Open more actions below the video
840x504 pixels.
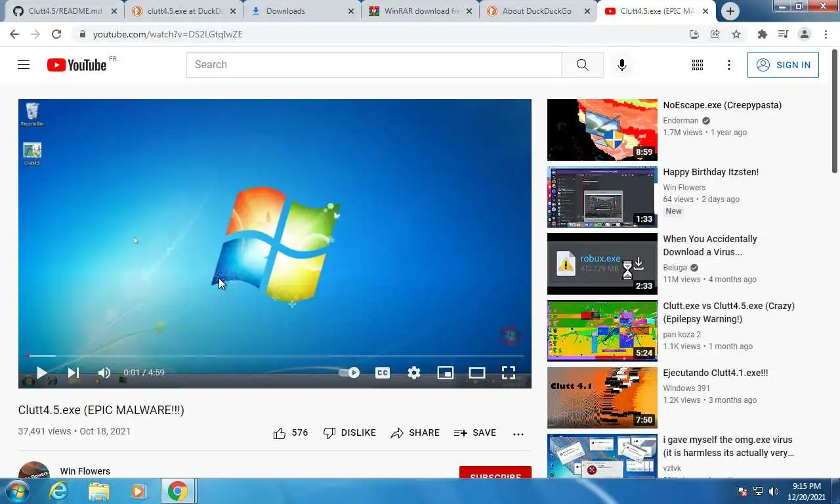(x=518, y=434)
